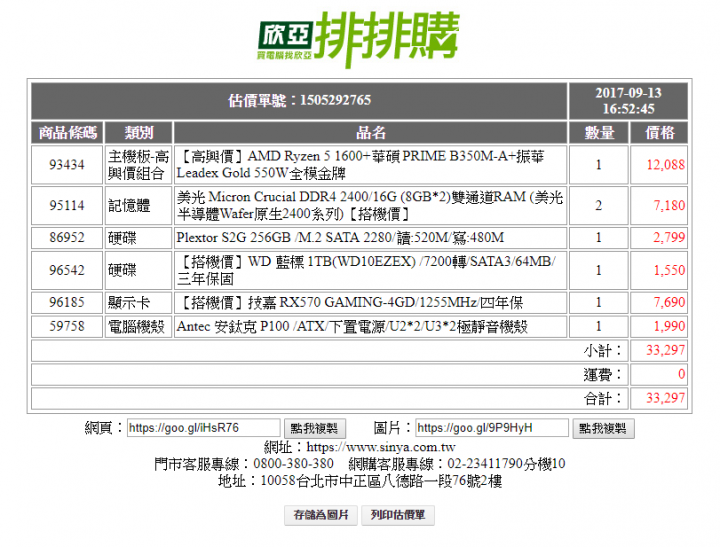
Task: Click the 存儲為圖片 button
Action: (x=321, y=515)
